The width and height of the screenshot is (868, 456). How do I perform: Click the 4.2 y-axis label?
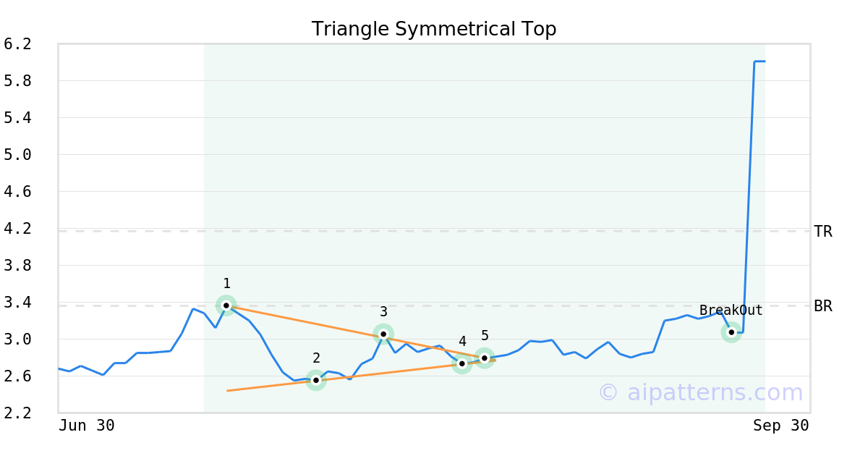coord(18,229)
